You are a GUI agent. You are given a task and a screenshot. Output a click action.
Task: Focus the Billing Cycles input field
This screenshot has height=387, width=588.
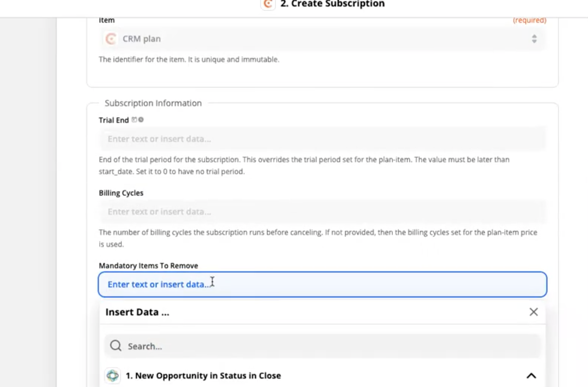(x=322, y=212)
